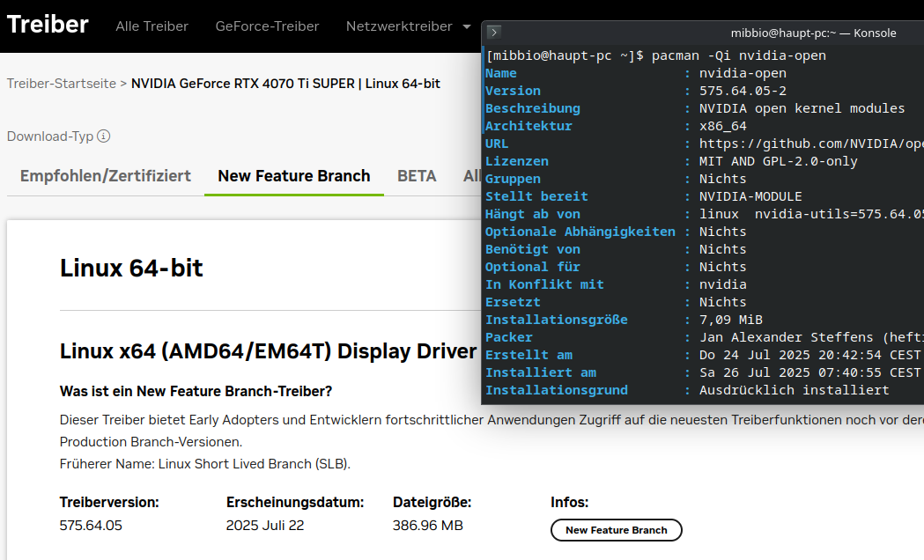Click the github URL value in Konsole
This screenshot has width=924, height=560.
click(811, 144)
